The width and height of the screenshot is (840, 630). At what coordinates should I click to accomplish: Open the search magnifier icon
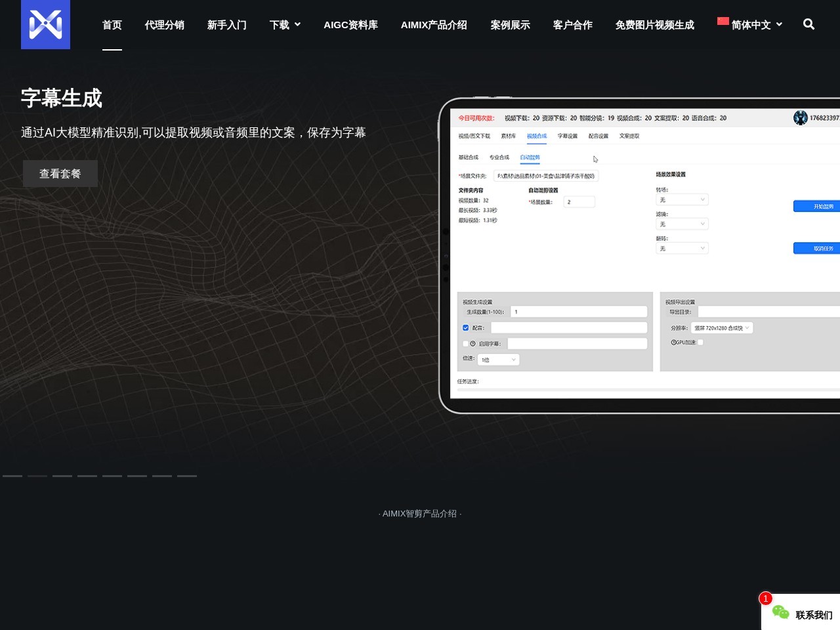pos(808,24)
